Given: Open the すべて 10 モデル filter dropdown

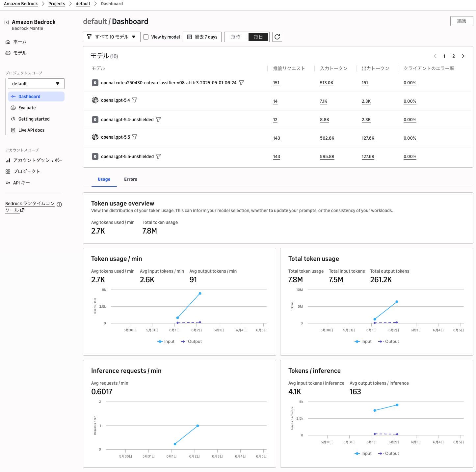Looking at the screenshot, I should point(112,37).
